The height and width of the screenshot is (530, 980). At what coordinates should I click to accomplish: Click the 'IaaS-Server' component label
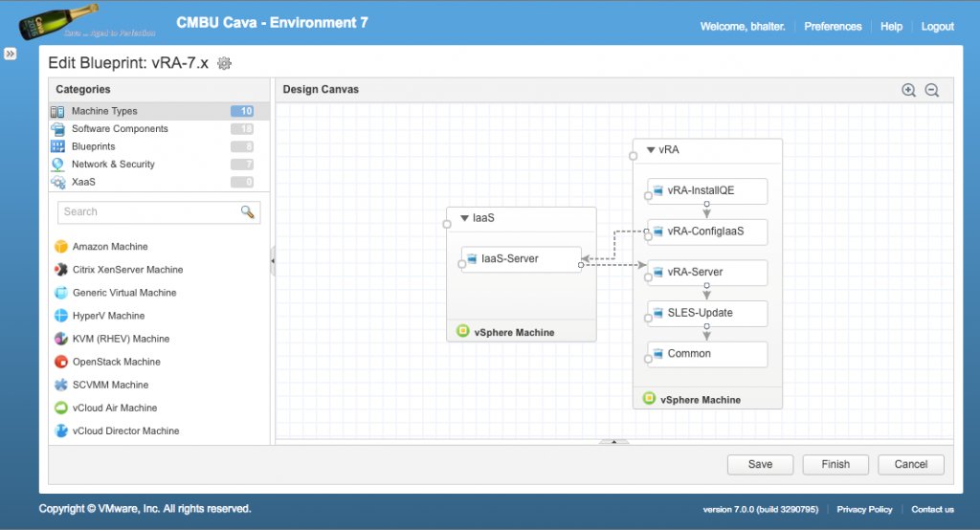(509, 258)
